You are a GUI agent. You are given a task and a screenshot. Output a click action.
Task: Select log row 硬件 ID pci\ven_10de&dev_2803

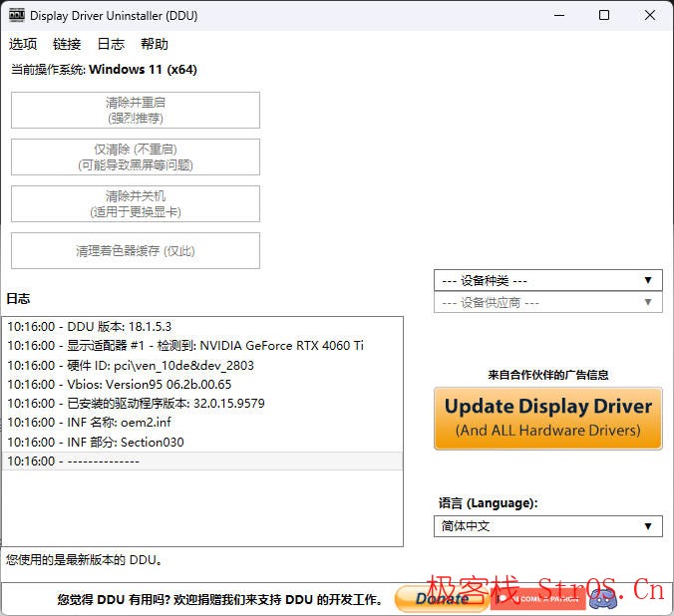(x=202, y=366)
